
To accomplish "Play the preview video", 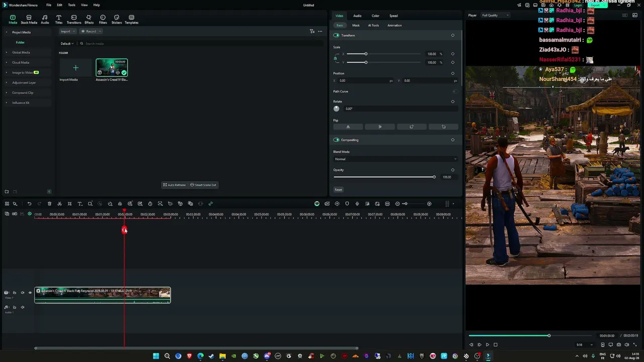I will (x=488, y=345).
